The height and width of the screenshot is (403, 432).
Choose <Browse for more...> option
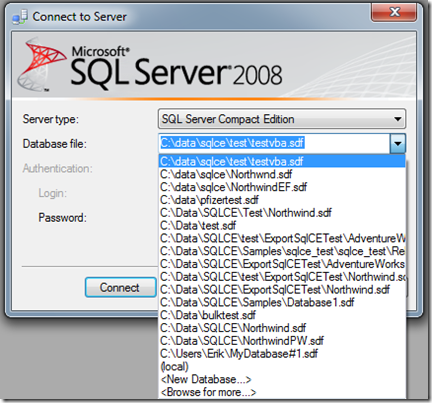(x=282, y=392)
